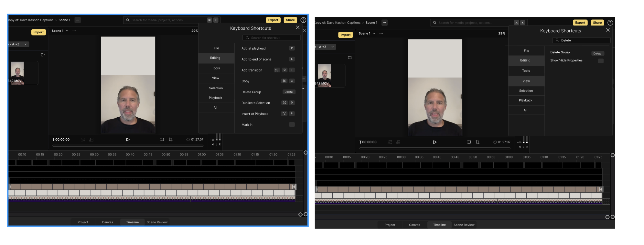
Task: Open the Scene 1 options ellipsis in the right screenshot
Action: [x=381, y=34]
